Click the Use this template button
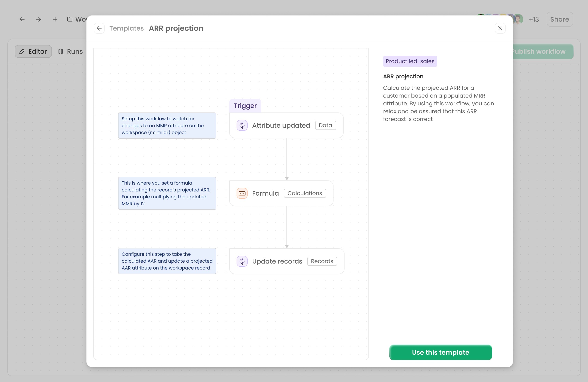 coord(440,352)
